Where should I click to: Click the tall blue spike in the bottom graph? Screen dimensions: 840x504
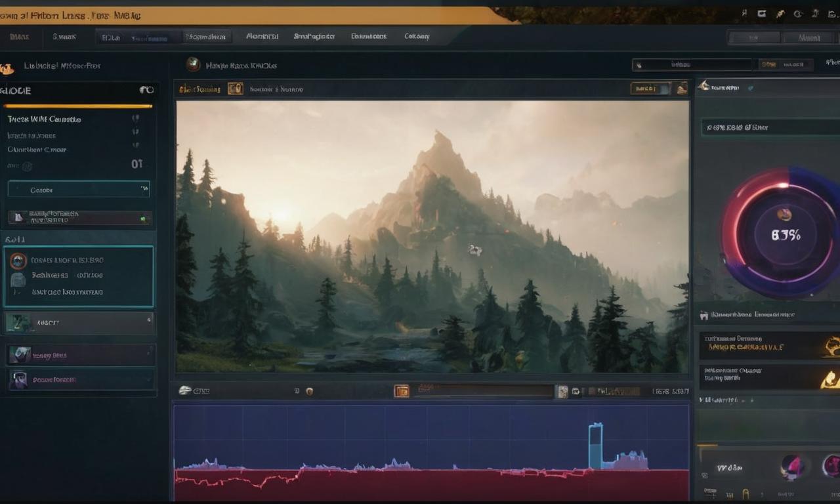coord(595,446)
